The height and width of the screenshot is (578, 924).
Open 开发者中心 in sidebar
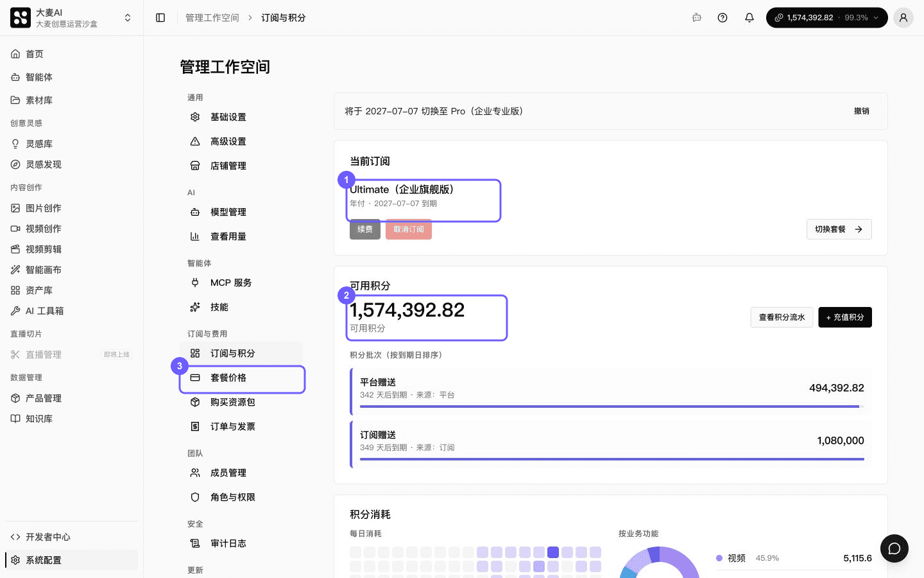pyautogui.click(x=71, y=537)
